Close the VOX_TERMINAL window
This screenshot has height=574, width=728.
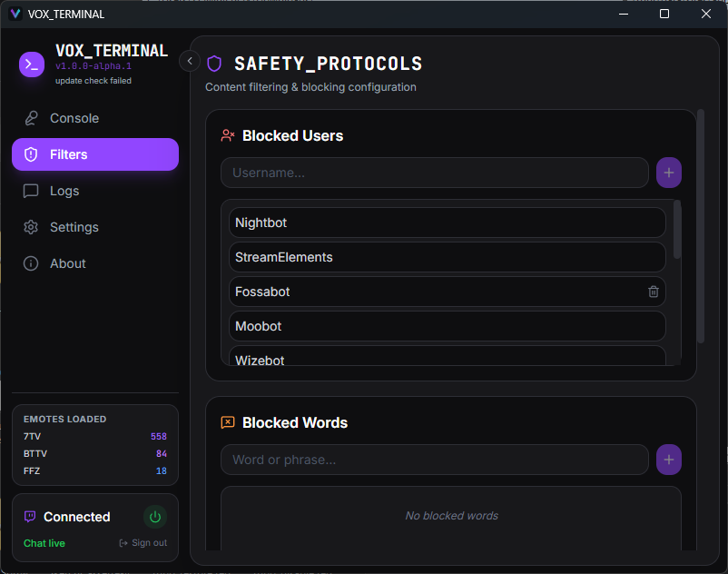click(705, 14)
